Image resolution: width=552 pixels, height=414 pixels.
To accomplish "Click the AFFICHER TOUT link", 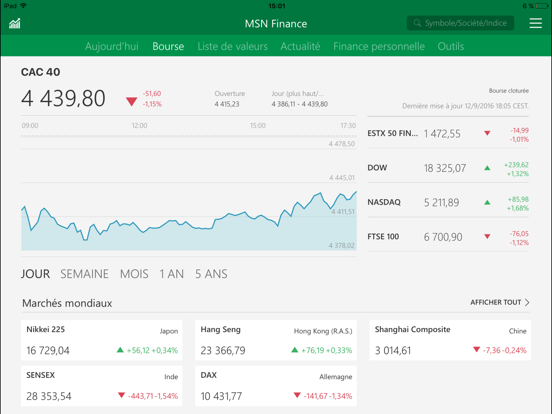I will tap(496, 302).
